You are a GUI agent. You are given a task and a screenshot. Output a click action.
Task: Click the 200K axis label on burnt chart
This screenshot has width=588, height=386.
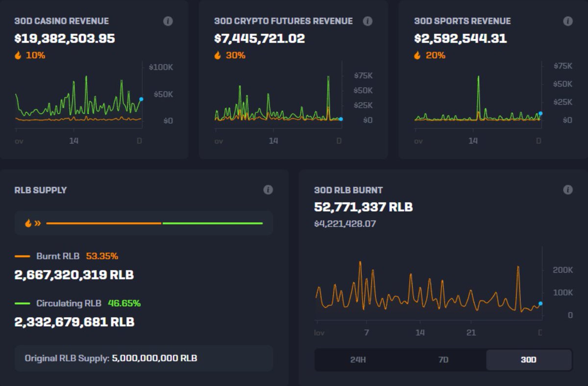563,270
